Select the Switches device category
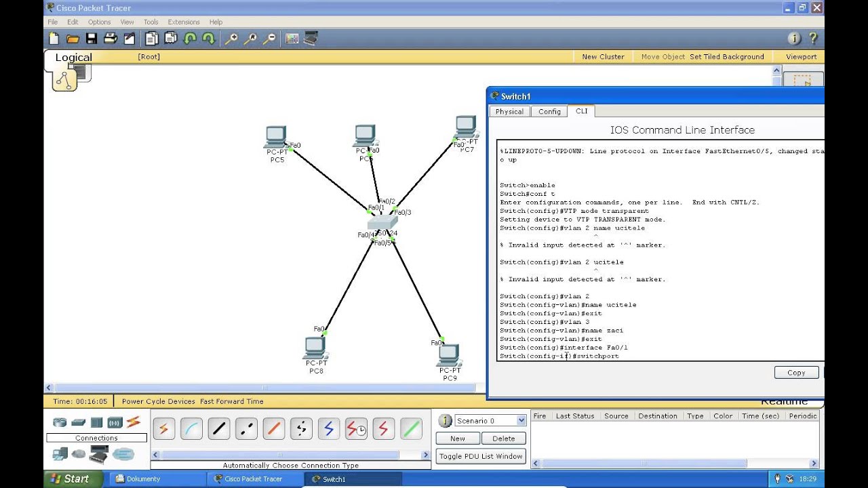 point(79,422)
